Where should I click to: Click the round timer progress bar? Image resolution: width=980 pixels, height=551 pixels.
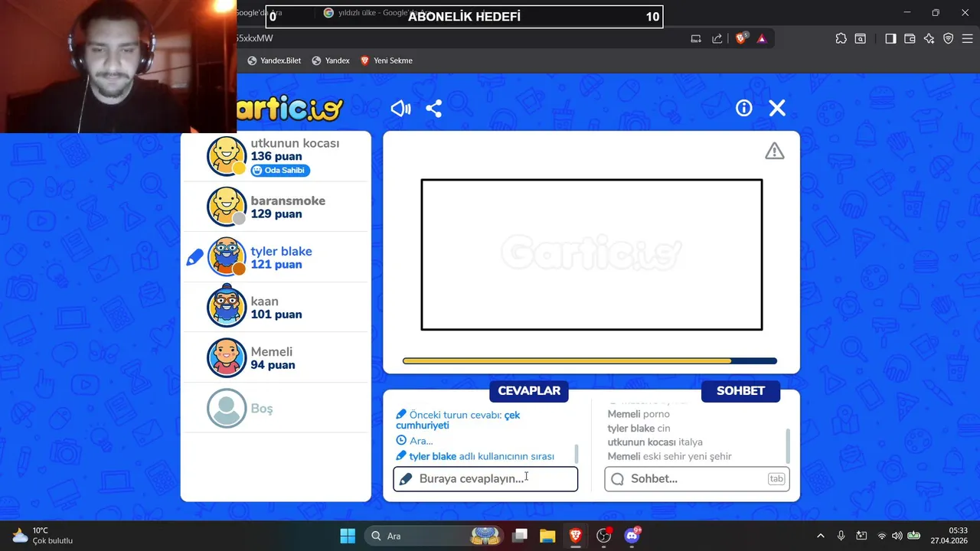click(590, 361)
